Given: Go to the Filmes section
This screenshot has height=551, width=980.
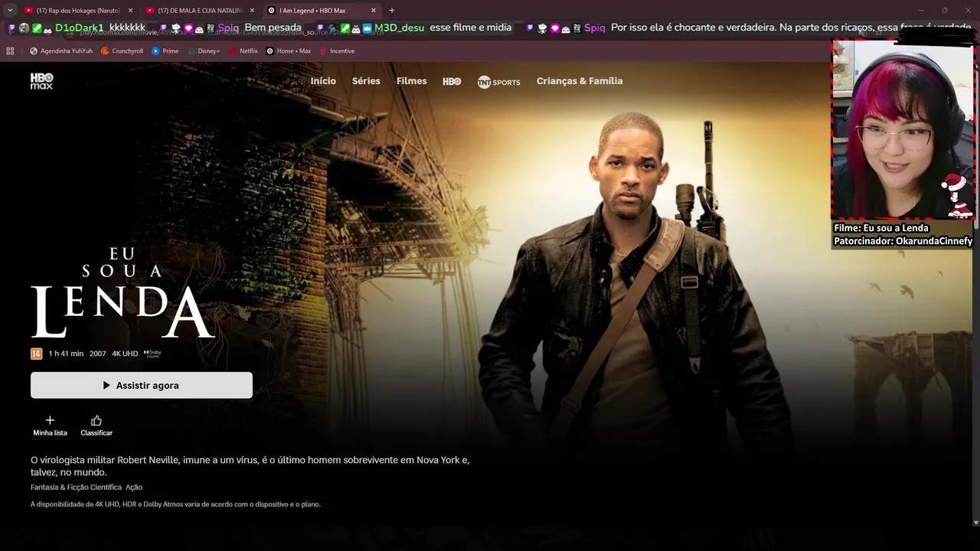Looking at the screenshot, I should (411, 81).
